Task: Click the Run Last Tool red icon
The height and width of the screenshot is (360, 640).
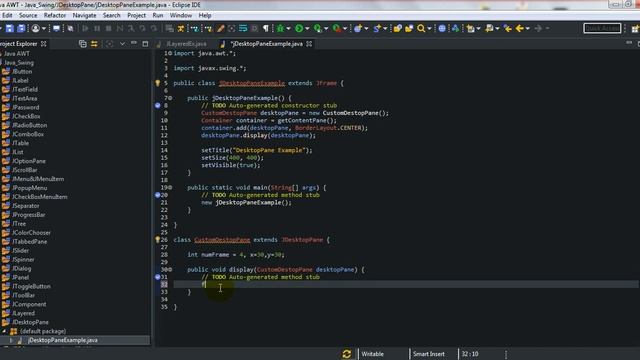Action: pos(337,28)
